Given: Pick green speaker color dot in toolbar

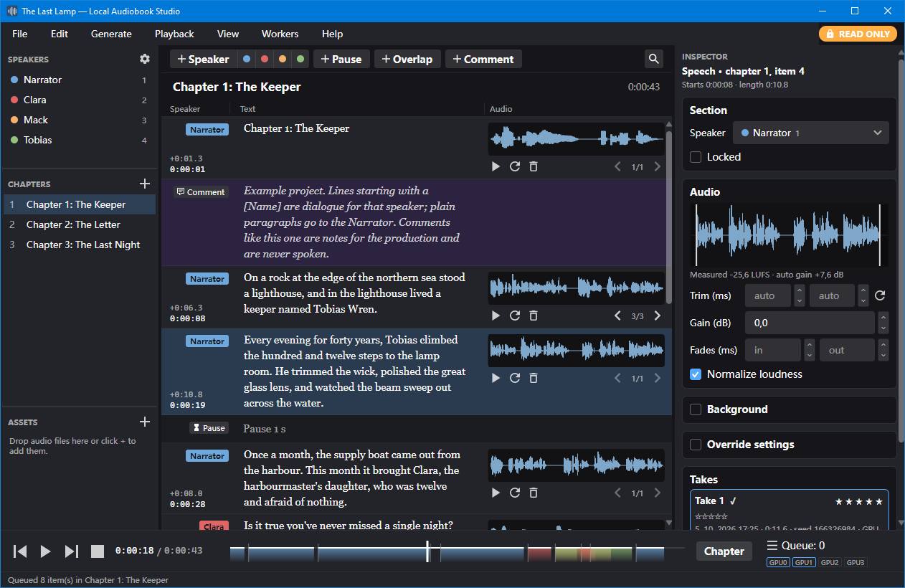Looking at the screenshot, I should [300, 60].
